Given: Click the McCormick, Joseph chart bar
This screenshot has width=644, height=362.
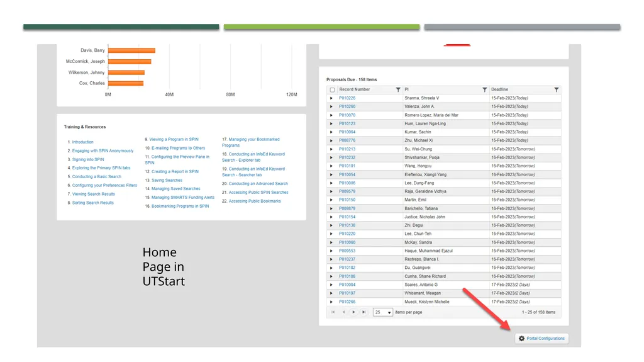Looking at the screenshot, I should (130, 62).
